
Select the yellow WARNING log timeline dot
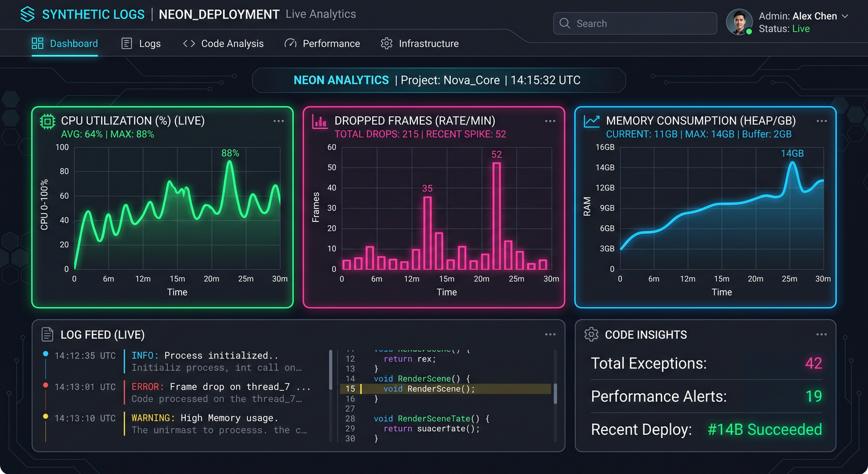(45, 416)
